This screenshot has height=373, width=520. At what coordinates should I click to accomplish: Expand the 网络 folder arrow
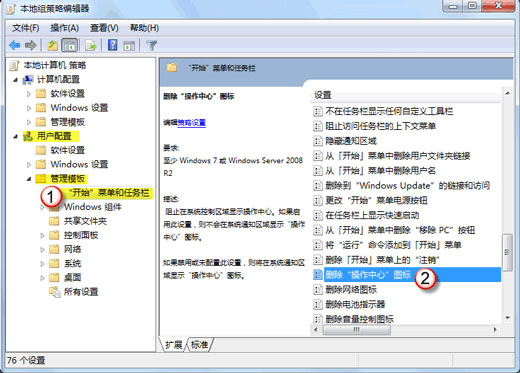click(42, 249)
